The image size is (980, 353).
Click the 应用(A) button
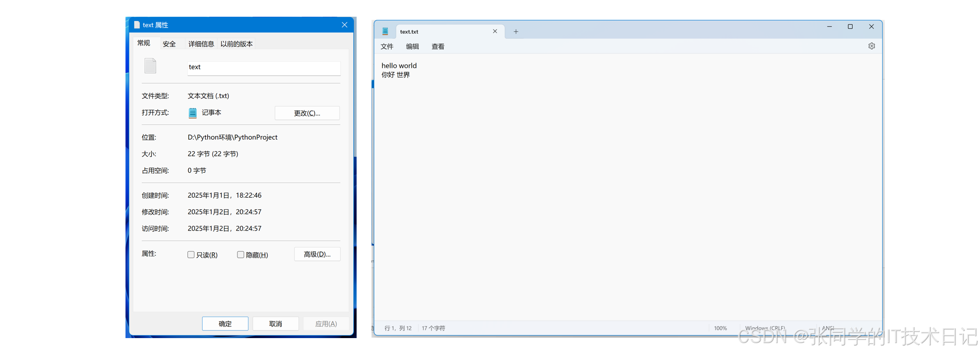(x=326, y=324)
